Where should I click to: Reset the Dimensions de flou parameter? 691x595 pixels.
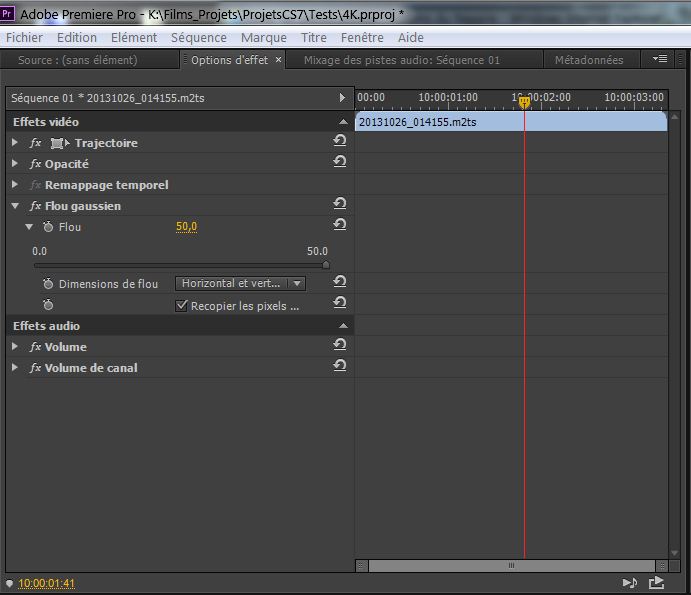click(x=339, y=282)
